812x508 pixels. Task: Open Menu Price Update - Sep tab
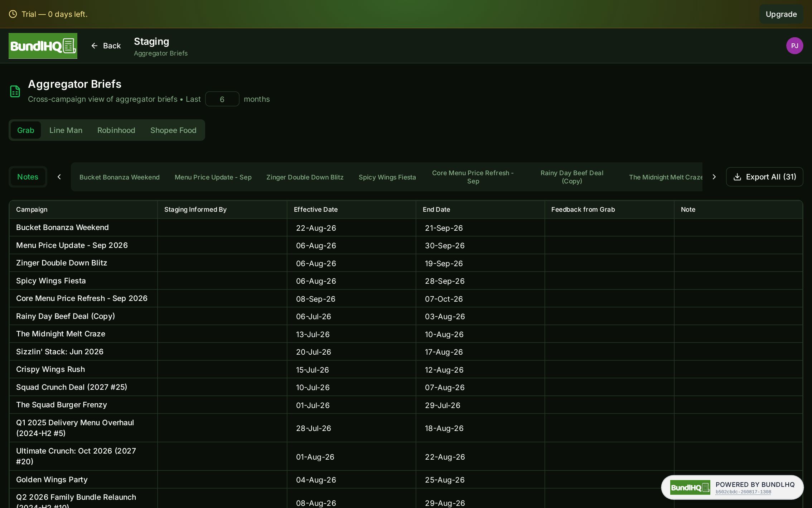[213, 177]
